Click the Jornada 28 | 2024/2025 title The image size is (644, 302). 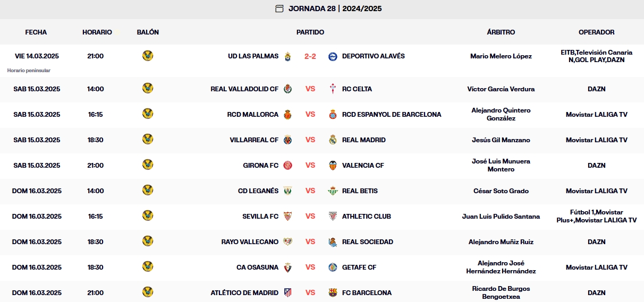[335, 8]
